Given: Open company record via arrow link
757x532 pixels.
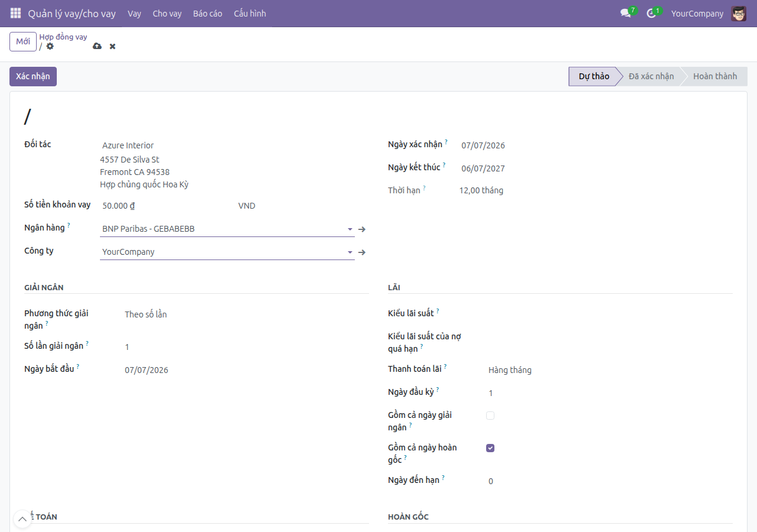Looking at the screenshot, I should click(x=362, y=252).
